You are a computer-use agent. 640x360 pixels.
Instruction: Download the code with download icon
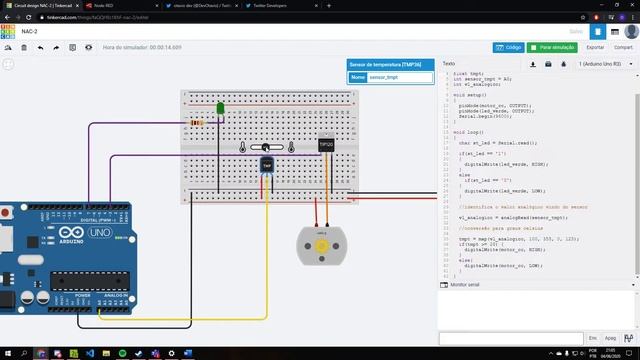point(533,64)
